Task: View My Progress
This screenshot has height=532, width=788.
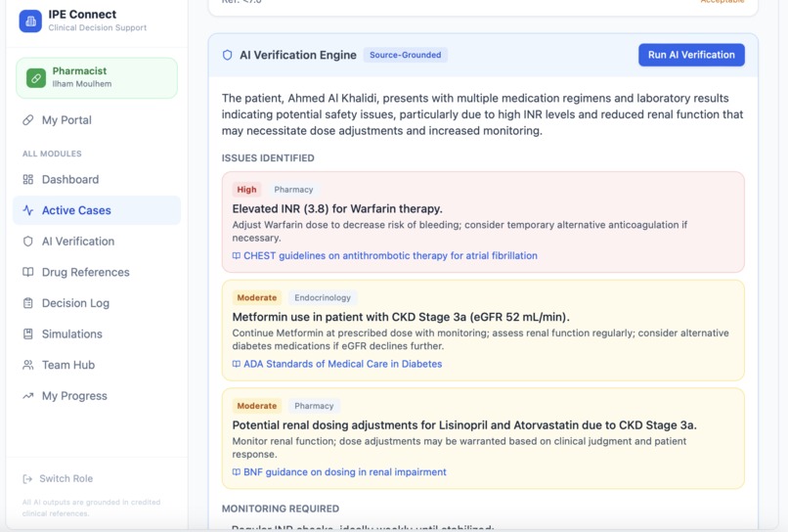Action: pos(97,396)
